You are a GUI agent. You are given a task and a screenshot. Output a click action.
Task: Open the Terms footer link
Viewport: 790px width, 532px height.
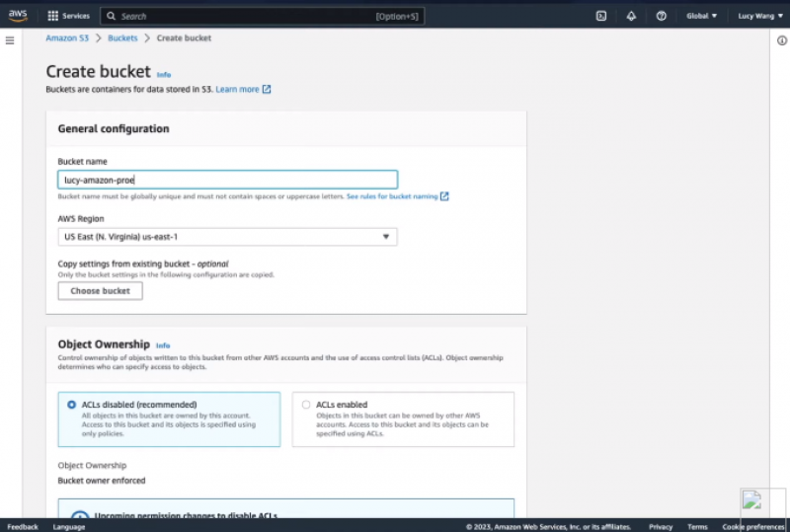click(697, 526)
